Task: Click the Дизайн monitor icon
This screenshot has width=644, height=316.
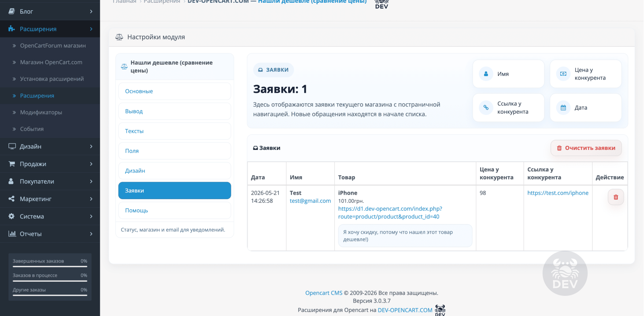Action: (12, 146)
